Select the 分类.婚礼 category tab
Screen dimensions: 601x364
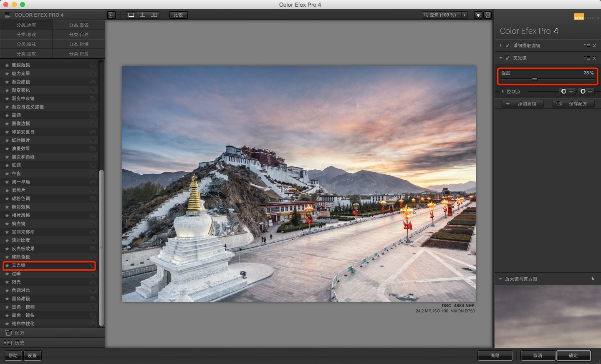click(26, 44)
